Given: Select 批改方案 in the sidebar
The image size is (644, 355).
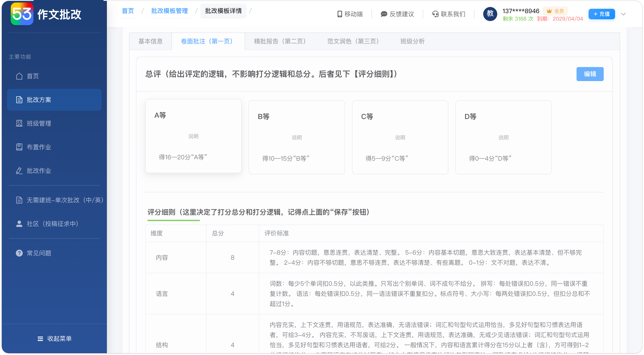Looking at the screenshot, I should point(54,100).
